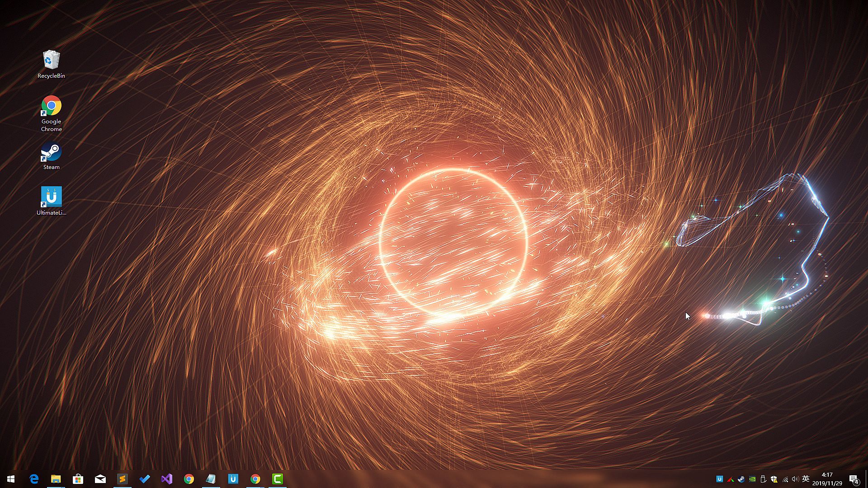Launch Visual Studio from the taskbar

[x=167, y=479]
